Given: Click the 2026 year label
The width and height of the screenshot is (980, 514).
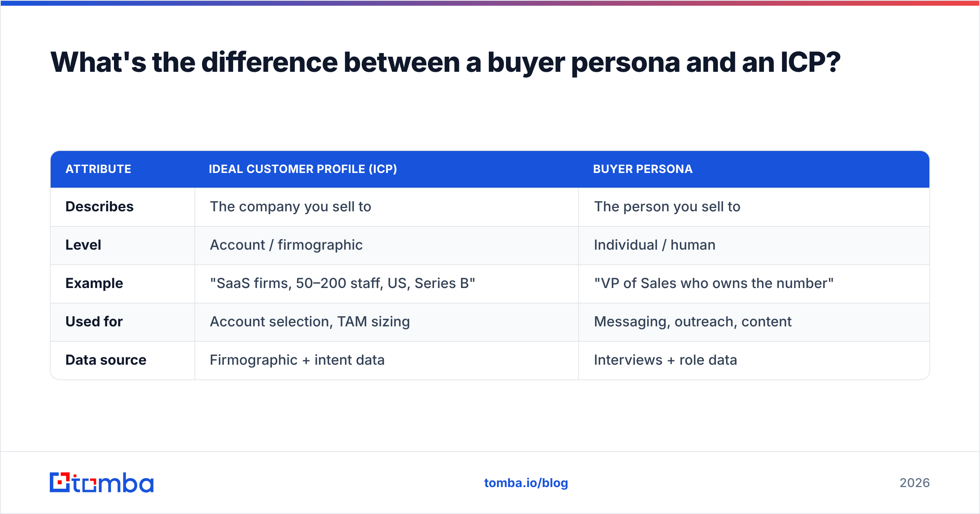Looking at the screenshot, I should pyautogui.click(x=915, y=483).
